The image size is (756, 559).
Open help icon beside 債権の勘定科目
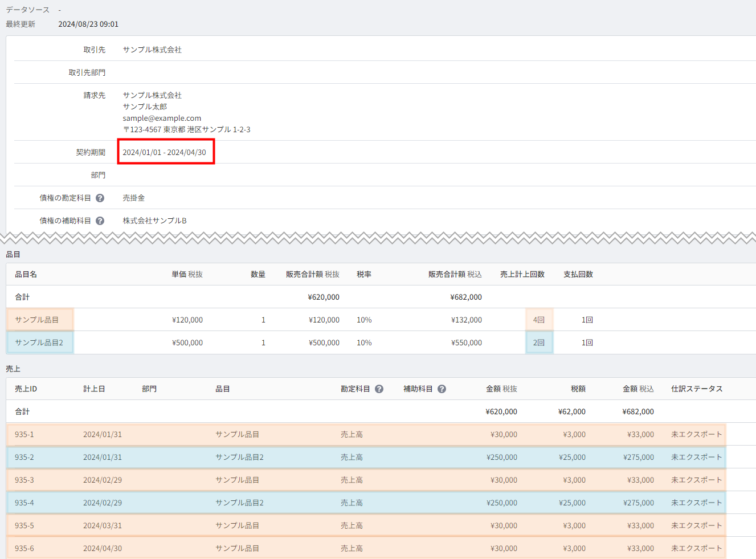coord(100,198)
